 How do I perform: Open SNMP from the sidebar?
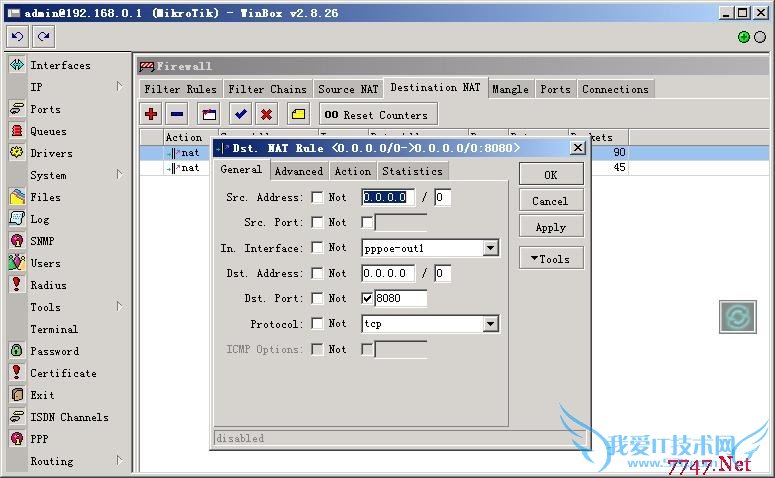coord(42,241)
